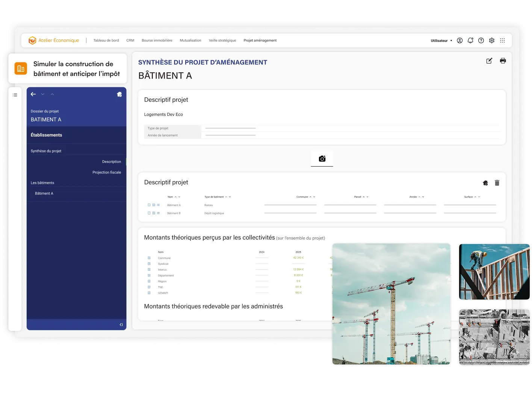Select the Bâtiment B row checkbox
Viewport: 532px width, 393px height.
click(149, 213)
